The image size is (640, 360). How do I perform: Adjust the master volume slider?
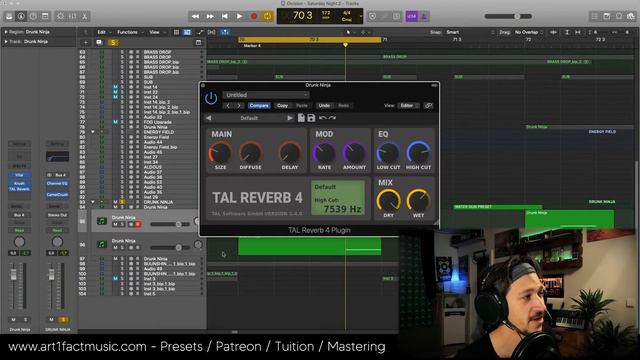tap(508, 16)
